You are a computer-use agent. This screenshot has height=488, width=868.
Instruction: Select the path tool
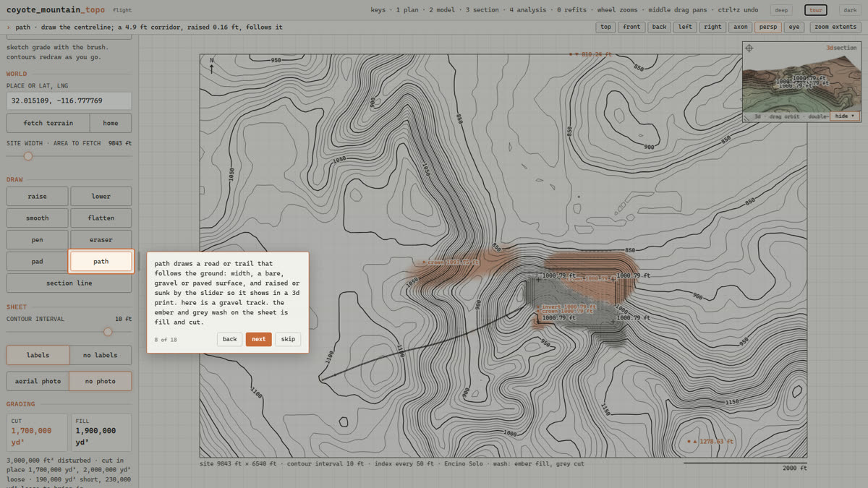[101, 261]
